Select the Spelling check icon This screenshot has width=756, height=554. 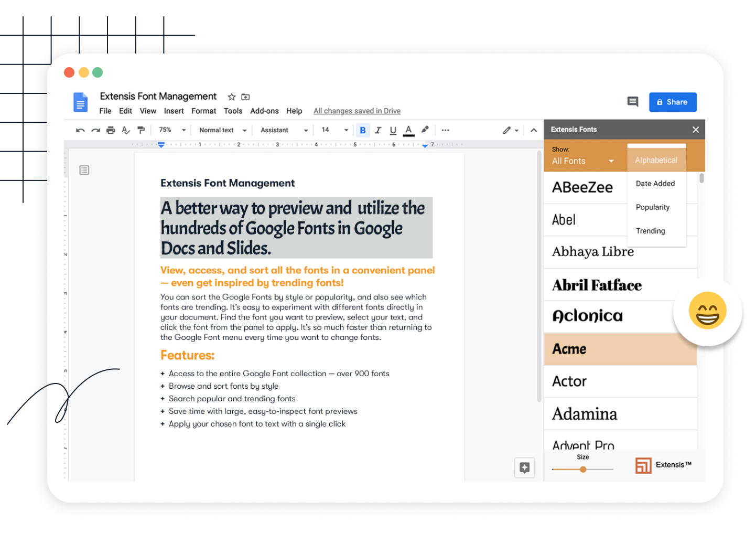coord(126,130)
